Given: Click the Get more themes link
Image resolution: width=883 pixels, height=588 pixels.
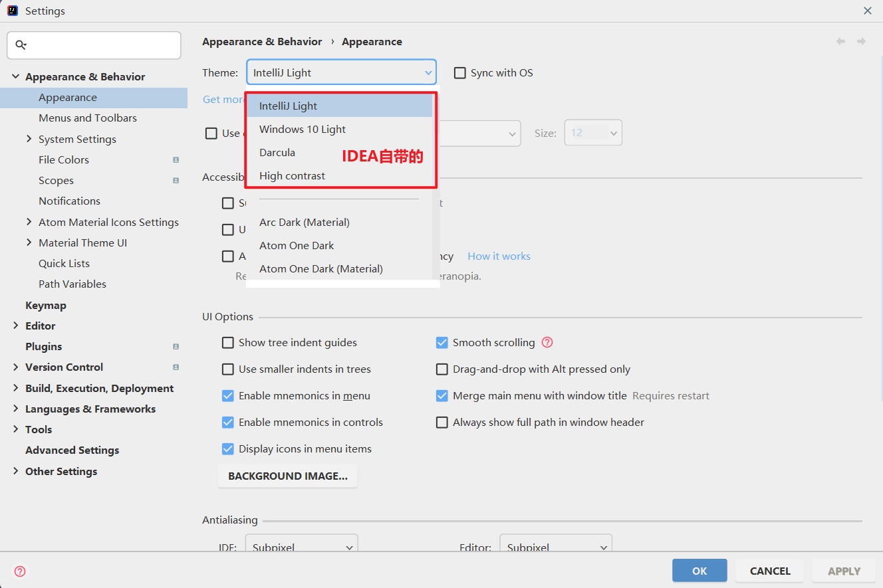Looking at the screenshot, I should tap(224, 100).
